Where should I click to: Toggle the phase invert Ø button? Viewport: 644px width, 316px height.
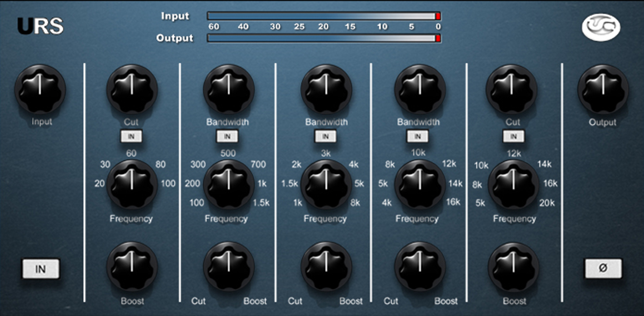click(x=603, y=268)
